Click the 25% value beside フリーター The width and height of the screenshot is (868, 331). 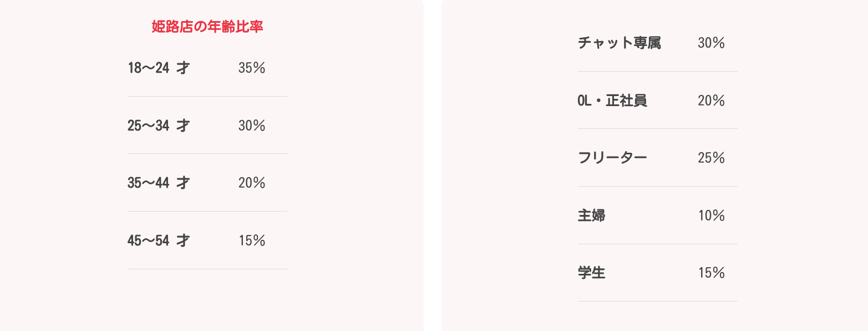[711, 158]
